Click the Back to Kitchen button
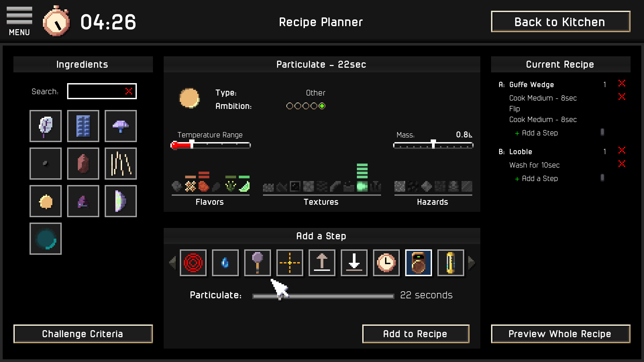 560,22
